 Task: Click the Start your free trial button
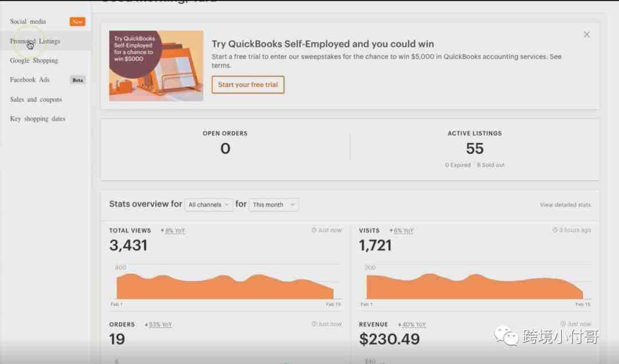248,85
